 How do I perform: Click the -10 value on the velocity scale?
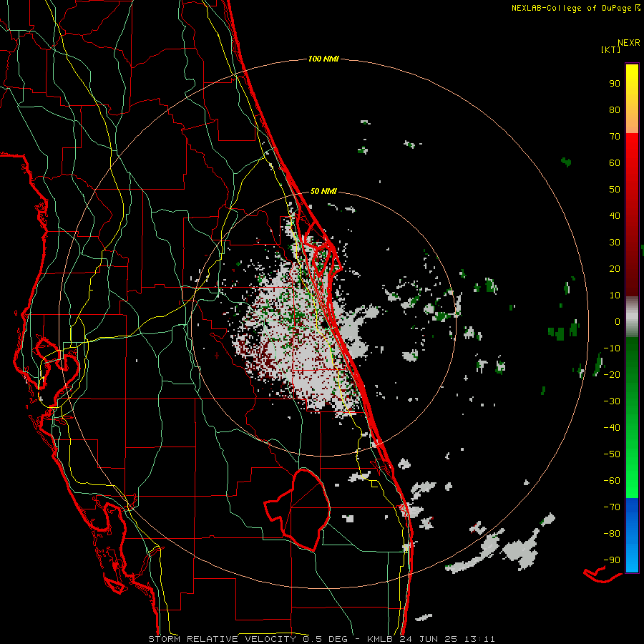pos(612,348)
